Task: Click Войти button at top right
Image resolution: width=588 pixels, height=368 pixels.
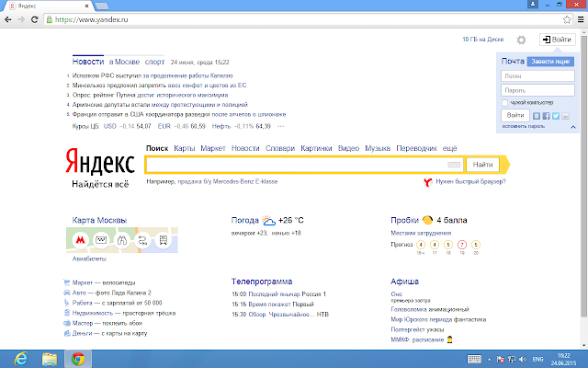Action: click(558, 40)
